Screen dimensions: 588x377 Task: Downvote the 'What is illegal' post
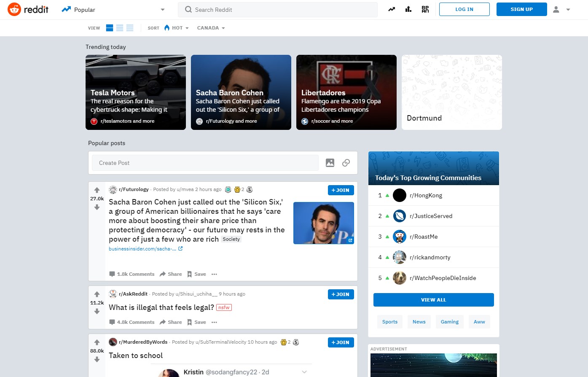97,311
